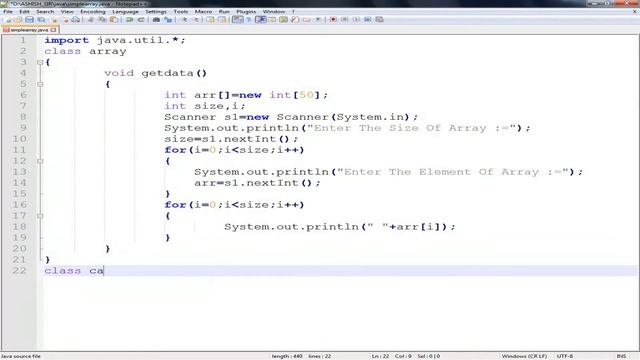Viewport: 640px width, 360px height.
Task: Collapse the first for-loop fold on line 12
Action: 40,161
